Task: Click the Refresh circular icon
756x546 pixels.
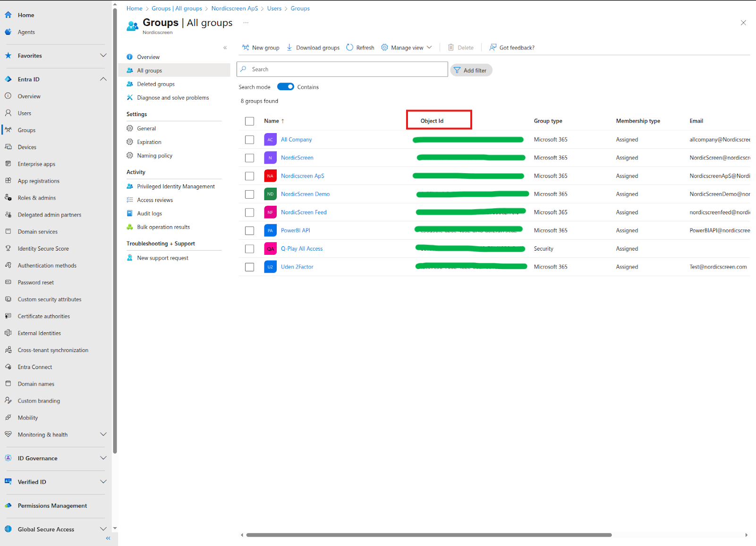Action: 349,48
